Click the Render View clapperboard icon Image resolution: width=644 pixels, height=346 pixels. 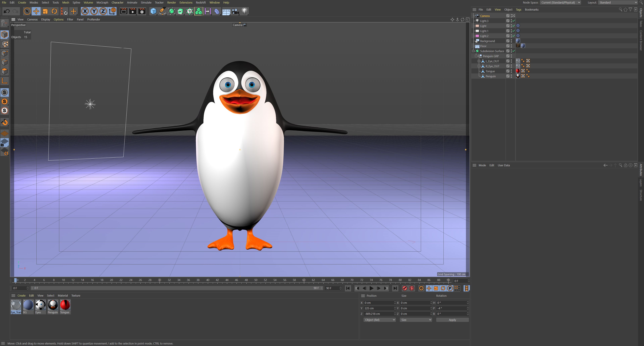tap(123, 11)
